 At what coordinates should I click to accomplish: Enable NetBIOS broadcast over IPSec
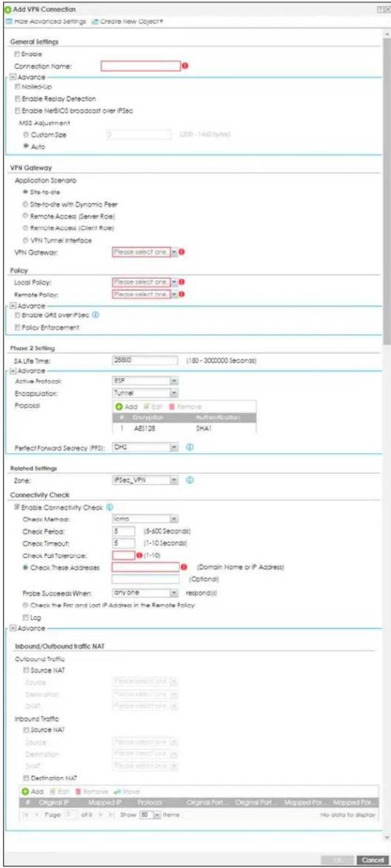click(x=18, y=110)
